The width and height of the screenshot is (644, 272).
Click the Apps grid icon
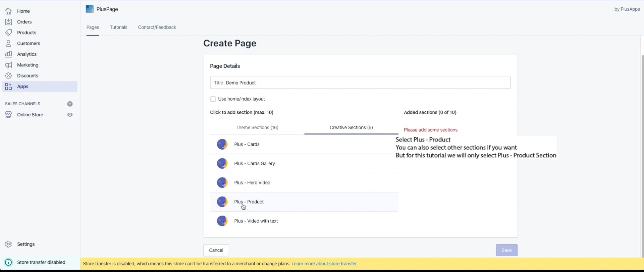pyautogui.click(x=8, y=86)
